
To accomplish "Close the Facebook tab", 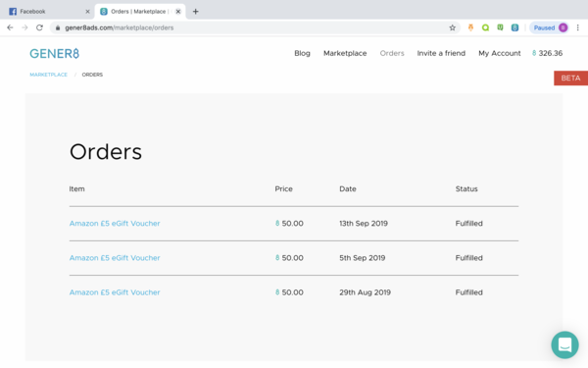I will click(x=87, y=11).
